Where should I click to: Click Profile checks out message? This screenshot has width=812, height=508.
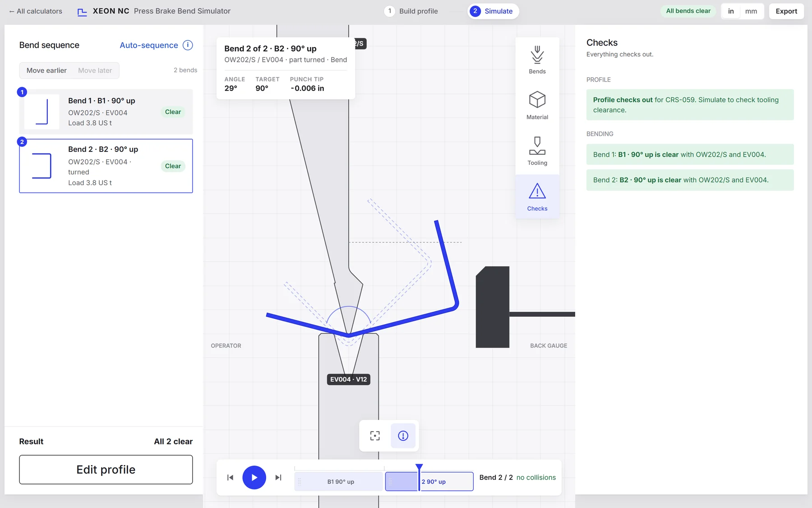point(690,105)
